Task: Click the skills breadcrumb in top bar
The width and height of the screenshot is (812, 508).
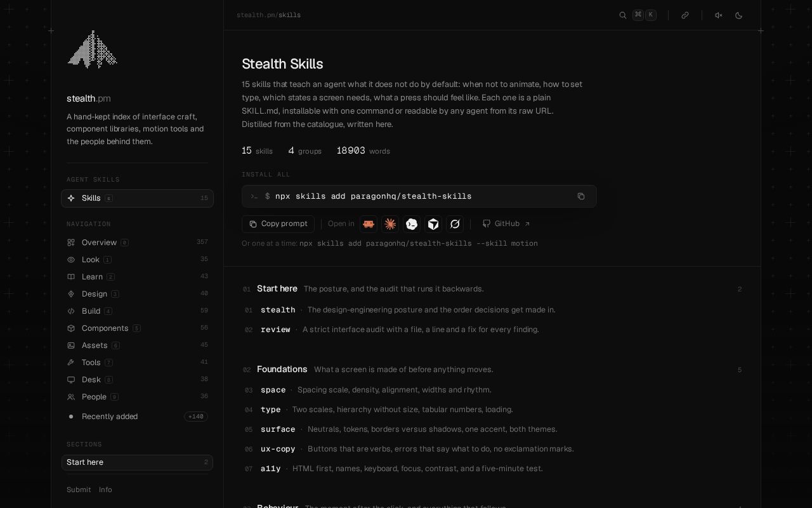Action: pos(289,15)
